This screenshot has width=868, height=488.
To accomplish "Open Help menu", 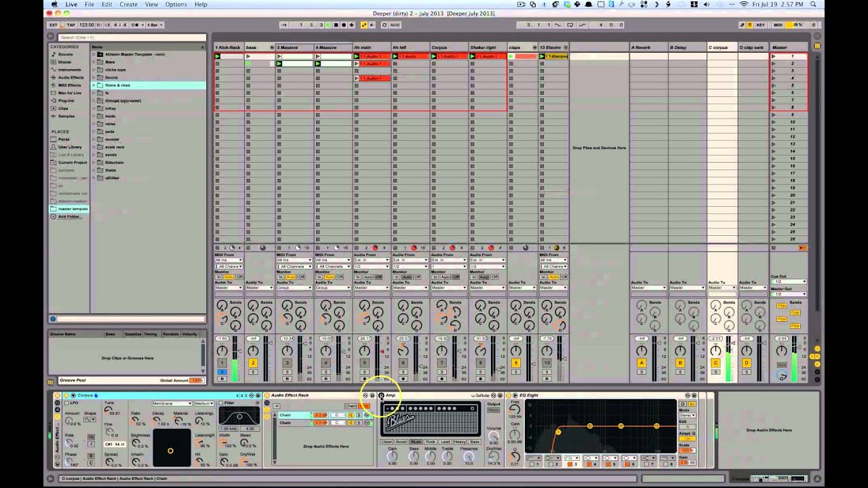I will point(201,5).
